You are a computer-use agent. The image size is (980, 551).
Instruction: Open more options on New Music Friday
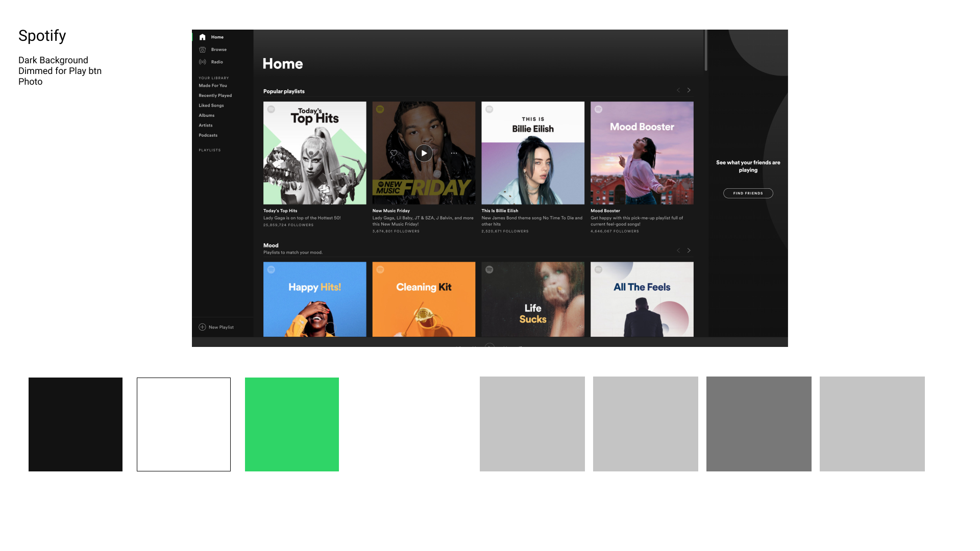[x=454, y=153]
